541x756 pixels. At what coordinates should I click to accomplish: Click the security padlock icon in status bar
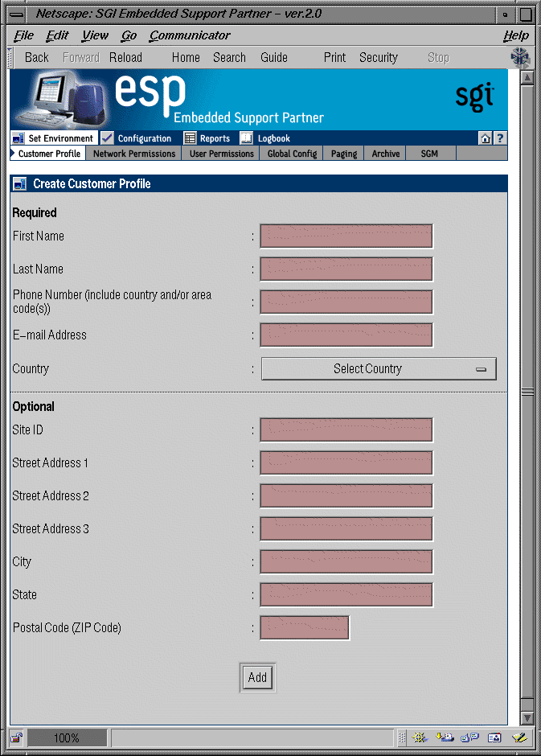click(16, 738)
